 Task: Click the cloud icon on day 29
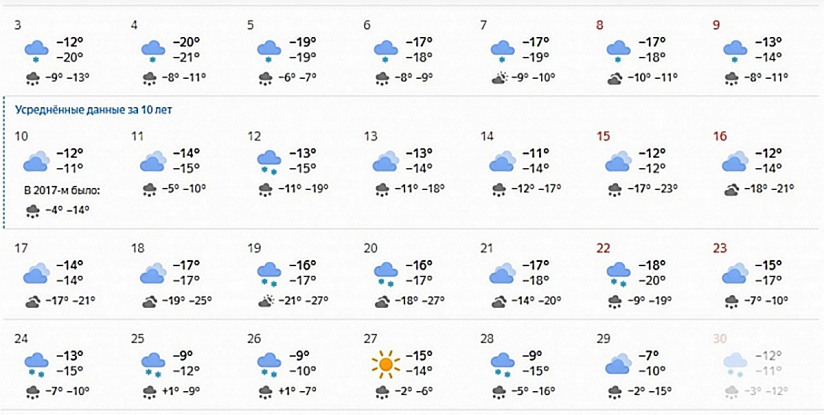pos(619,364)
